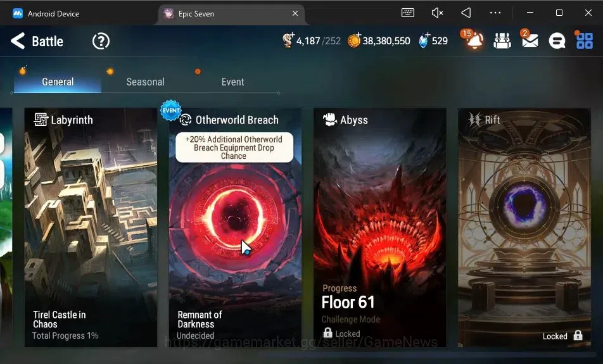Image resolution: width=603 pixels, height=364 pixels.
Task: Go back using the Battle back arrow
Action: click(x=18, y=41)
